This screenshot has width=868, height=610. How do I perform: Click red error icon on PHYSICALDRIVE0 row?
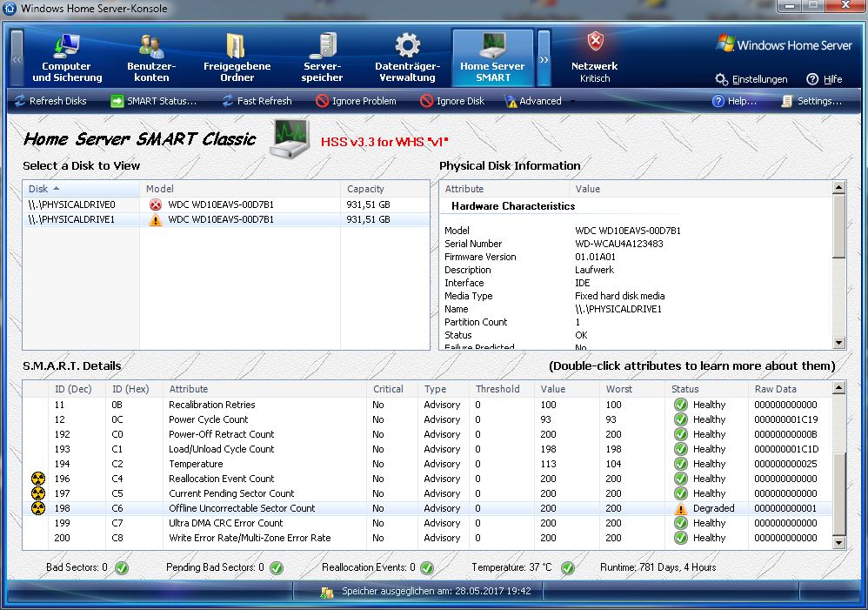[156, 204]
